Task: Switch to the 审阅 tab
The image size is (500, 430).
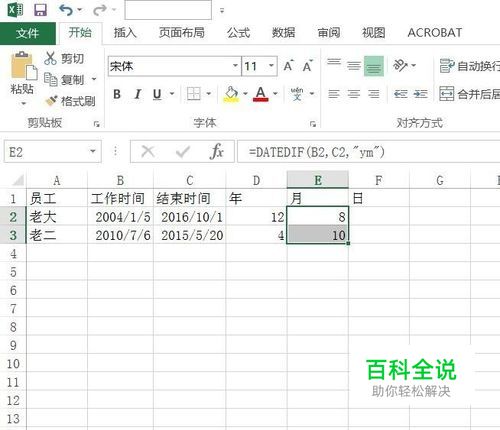Action: [329, 33]
